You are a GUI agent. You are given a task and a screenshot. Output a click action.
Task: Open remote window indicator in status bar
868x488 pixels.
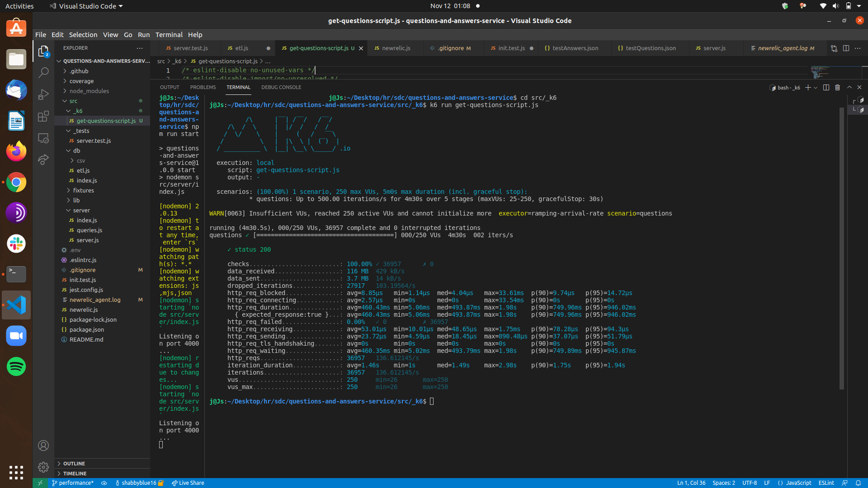coord(40,483)
